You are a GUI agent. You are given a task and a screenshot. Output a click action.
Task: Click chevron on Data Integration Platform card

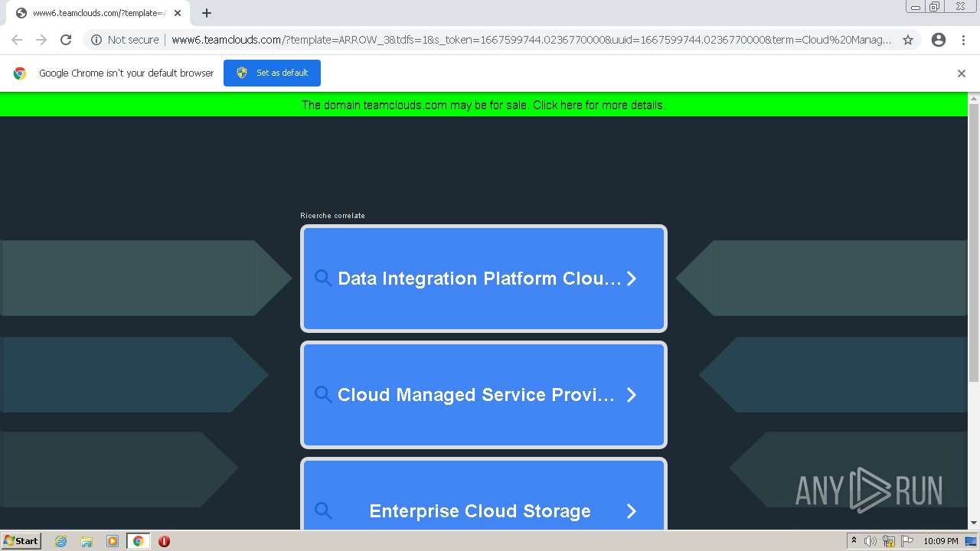pos(632,279)
